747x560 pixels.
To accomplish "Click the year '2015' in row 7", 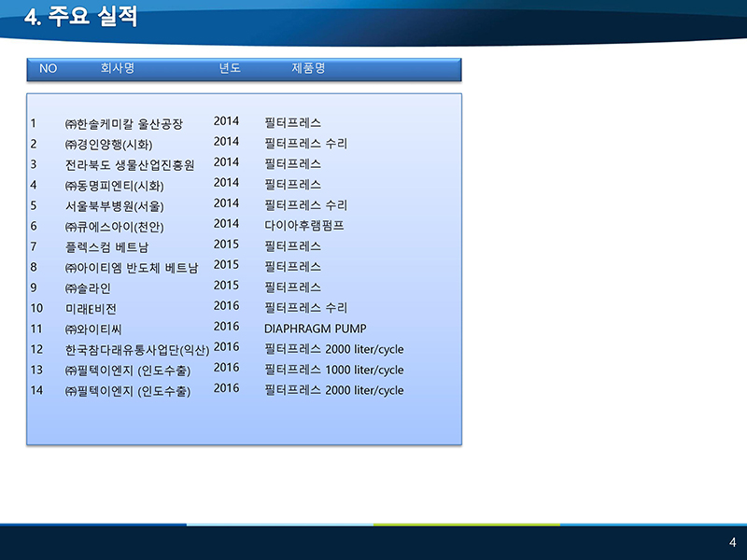I will point(226,245).
